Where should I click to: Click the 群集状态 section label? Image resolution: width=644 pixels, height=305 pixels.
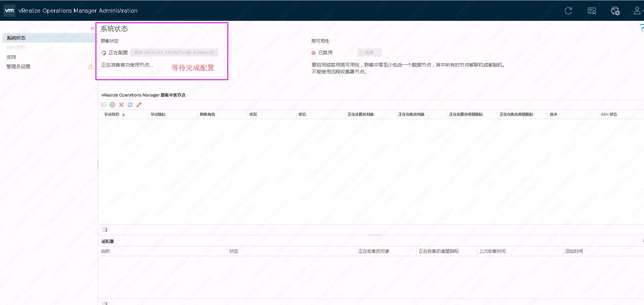(x=110, y=41)
